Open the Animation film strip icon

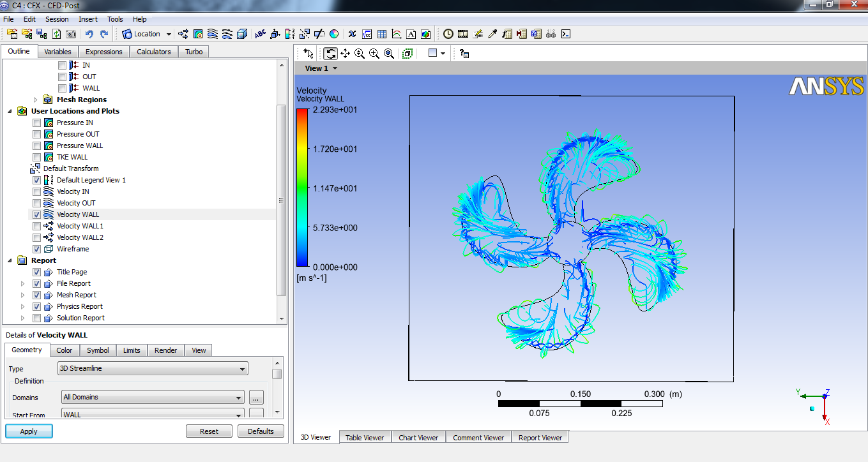click(464, 34)
